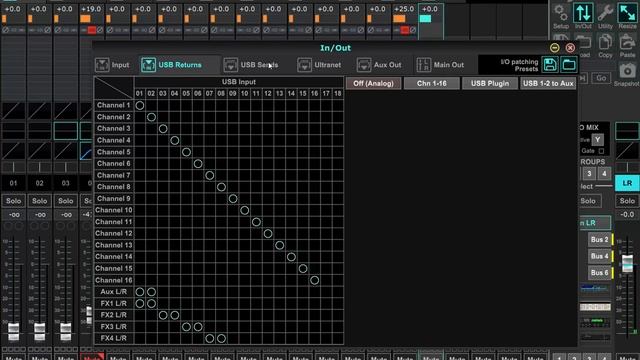
Task: Toggle Channel 10 to USB 10 patch point
Action: 244,210
